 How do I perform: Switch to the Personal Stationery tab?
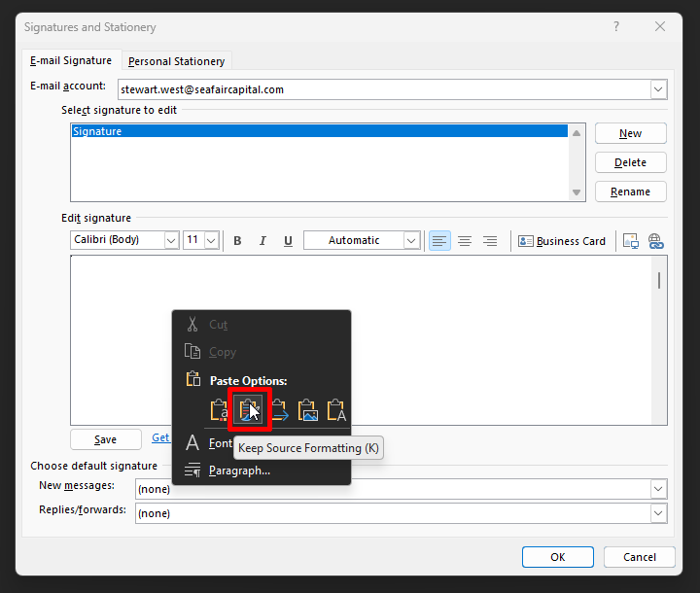[176, 61]
